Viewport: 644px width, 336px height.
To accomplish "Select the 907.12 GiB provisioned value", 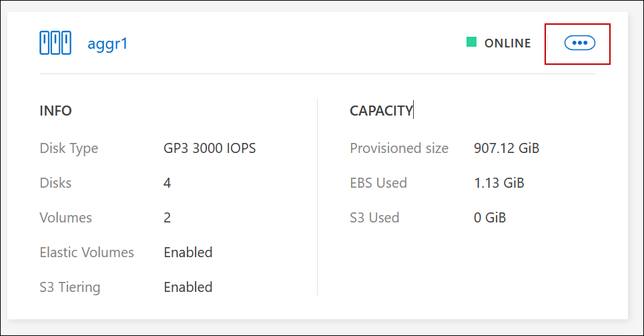I will pos(507,148).
